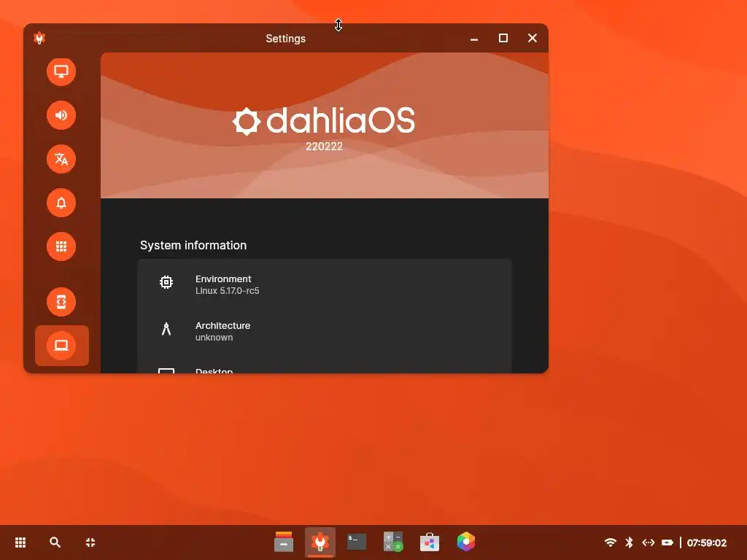Select the About device laptop icon
Image resolution: width=747 pixels, height=560 pixels.
pos(61,345)
